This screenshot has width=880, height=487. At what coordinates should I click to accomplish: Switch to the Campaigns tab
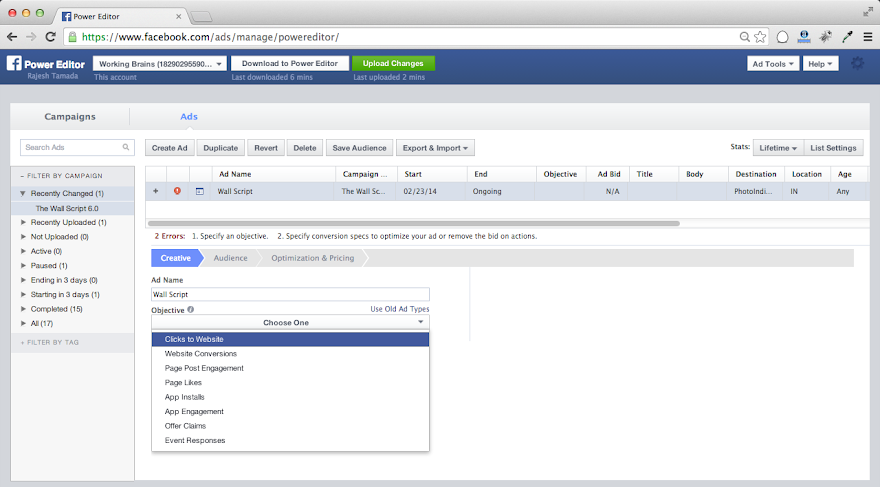tap(70, 117)
